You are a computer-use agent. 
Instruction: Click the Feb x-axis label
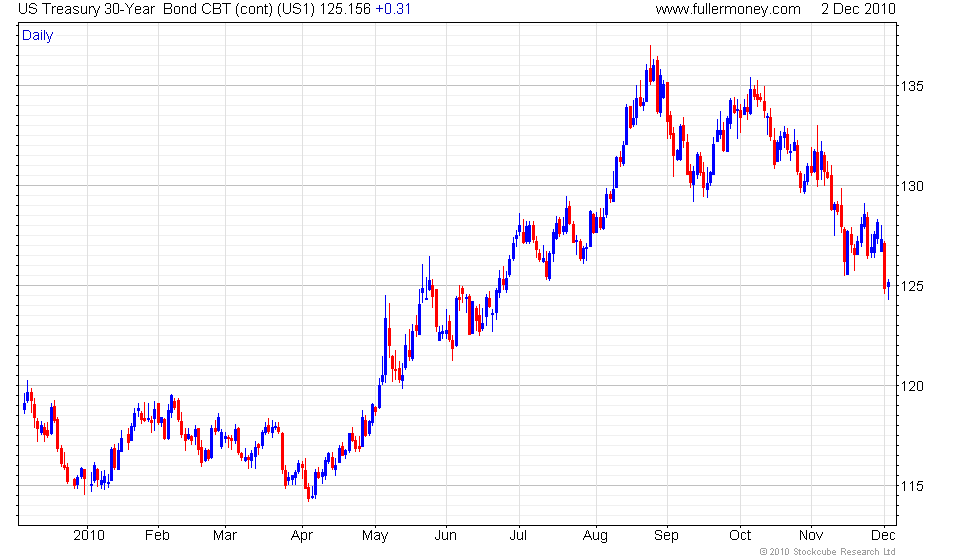(157, 536)
